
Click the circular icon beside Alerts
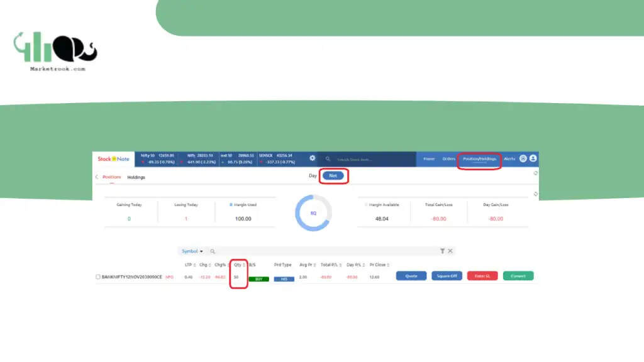point(523,158)
